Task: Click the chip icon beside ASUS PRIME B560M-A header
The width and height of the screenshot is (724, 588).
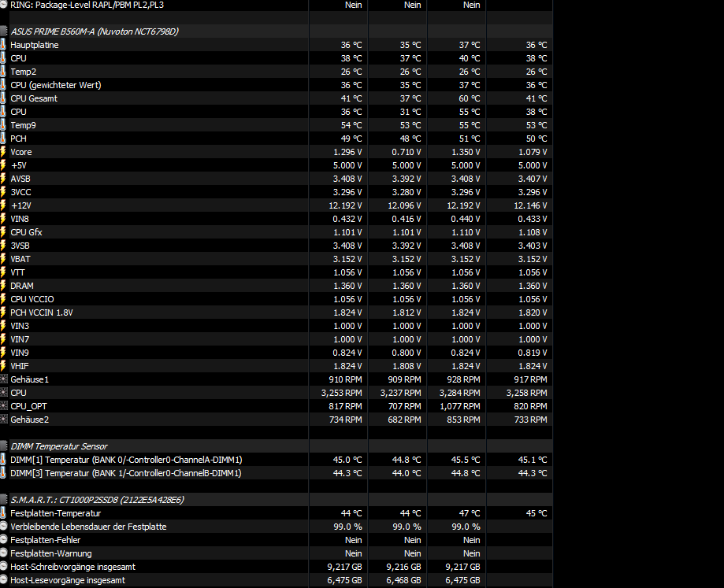Action: (x=4, y=31)
